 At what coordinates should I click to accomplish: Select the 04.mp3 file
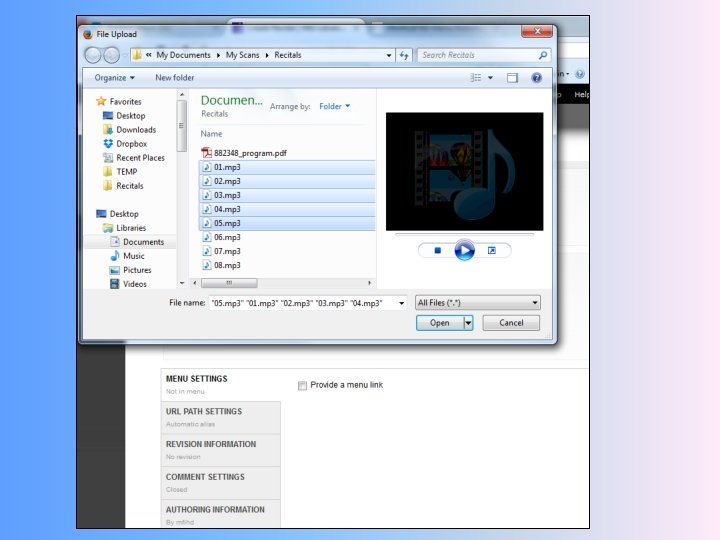(x=287, y=209)
